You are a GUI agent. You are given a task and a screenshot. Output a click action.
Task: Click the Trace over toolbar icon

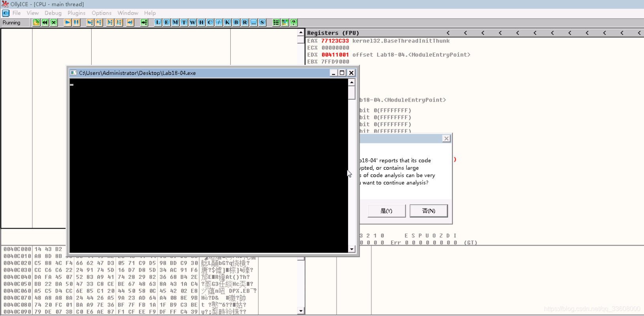pyautogui.click(x=119, y=23)
